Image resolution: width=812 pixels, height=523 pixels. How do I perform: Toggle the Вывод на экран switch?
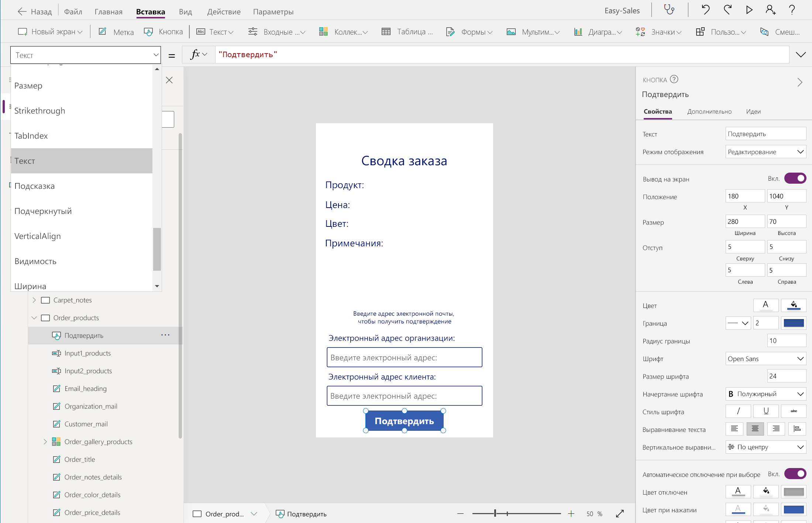pos(795,179)
